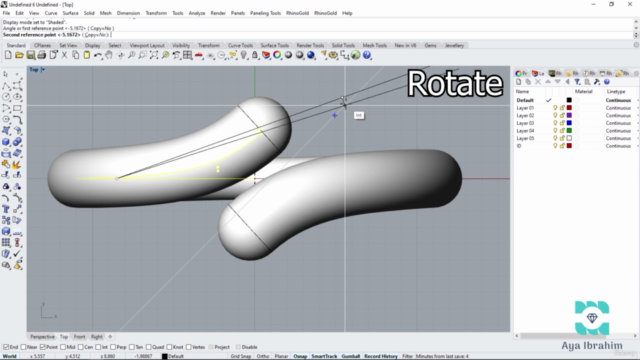Click the Layers panel hammer Tools icon
Screen dimensions: 640x360
[x=597, y=82]
